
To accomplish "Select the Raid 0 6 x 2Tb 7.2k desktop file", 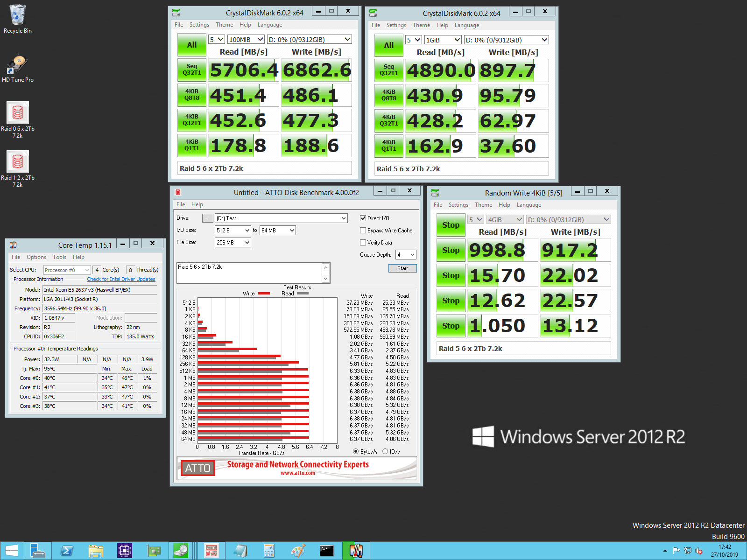I will (x=18, y=120).
